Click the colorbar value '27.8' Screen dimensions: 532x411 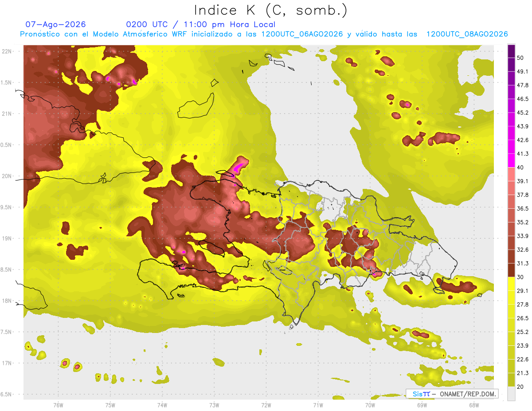[523, 305]
